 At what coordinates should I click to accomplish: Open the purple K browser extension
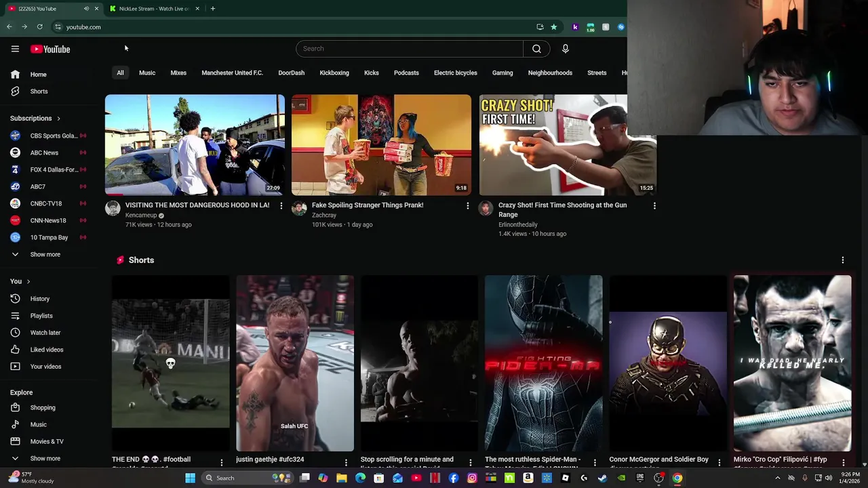[575, 27]
